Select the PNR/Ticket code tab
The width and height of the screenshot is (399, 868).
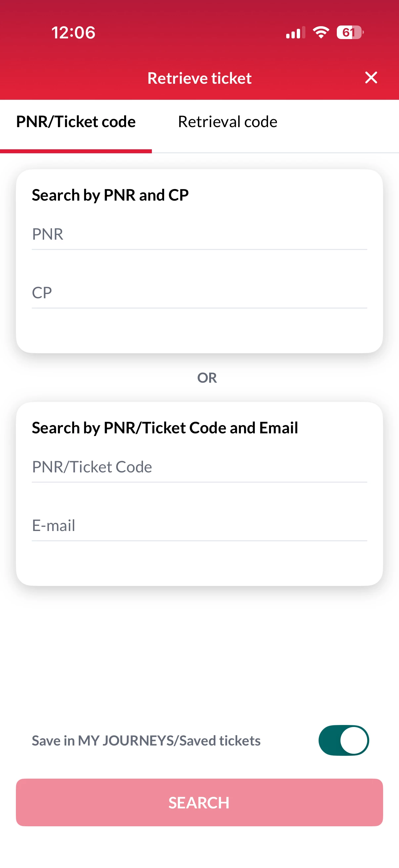pyautogui.click(x=76, y=121)
